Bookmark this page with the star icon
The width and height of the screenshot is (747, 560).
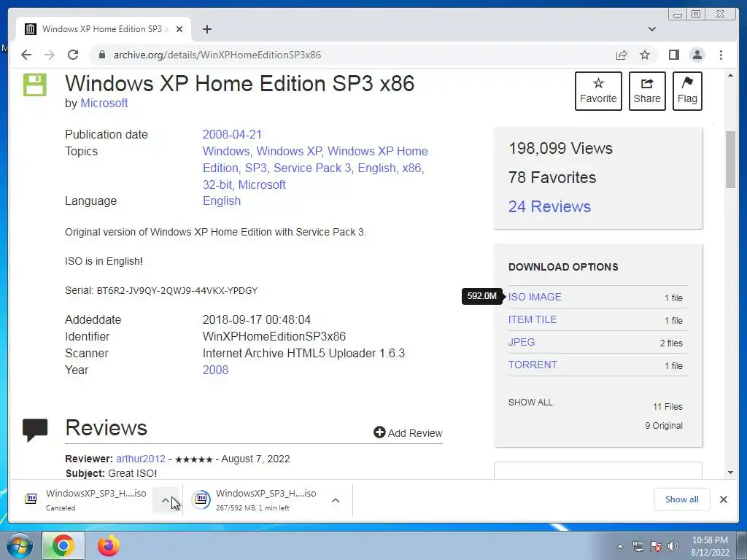tap(645, 55)
